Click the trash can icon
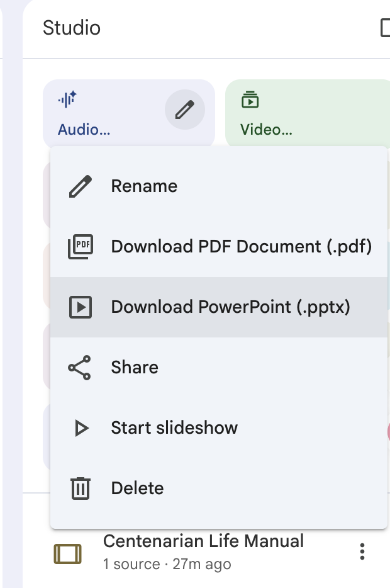Image resolution: width=390 pixels, height=588 pixels. [81, 489]
